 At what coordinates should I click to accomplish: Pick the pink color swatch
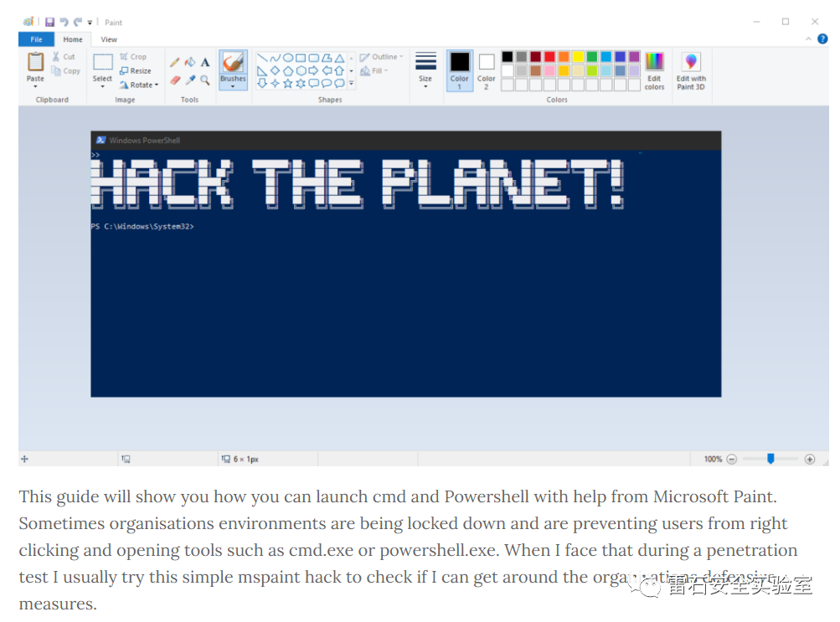coord(549,70)
